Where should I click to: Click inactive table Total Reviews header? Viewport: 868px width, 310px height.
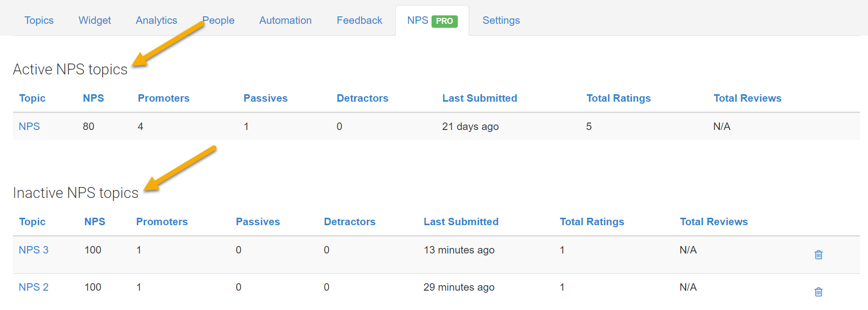[713, 222]
